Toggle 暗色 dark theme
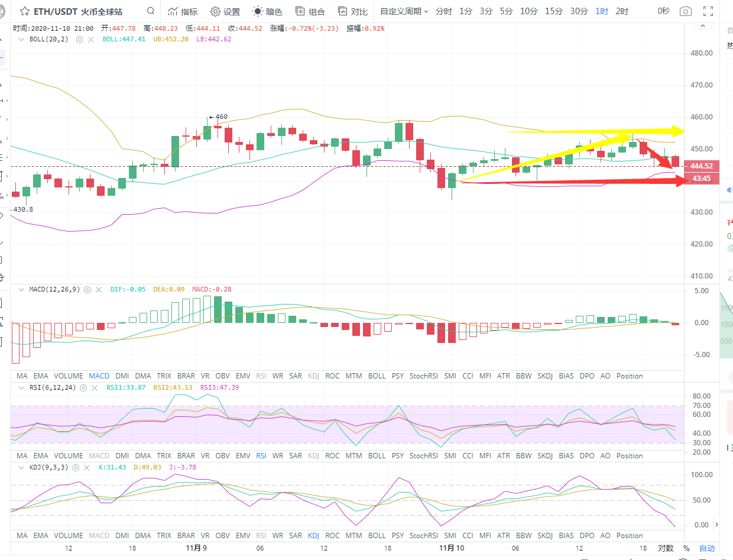 pos(267,11)
